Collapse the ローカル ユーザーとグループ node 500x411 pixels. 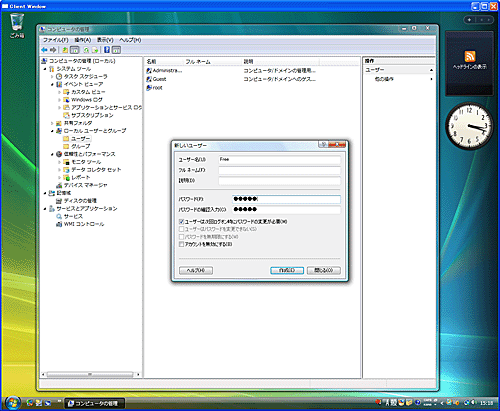tap(52, 131)
